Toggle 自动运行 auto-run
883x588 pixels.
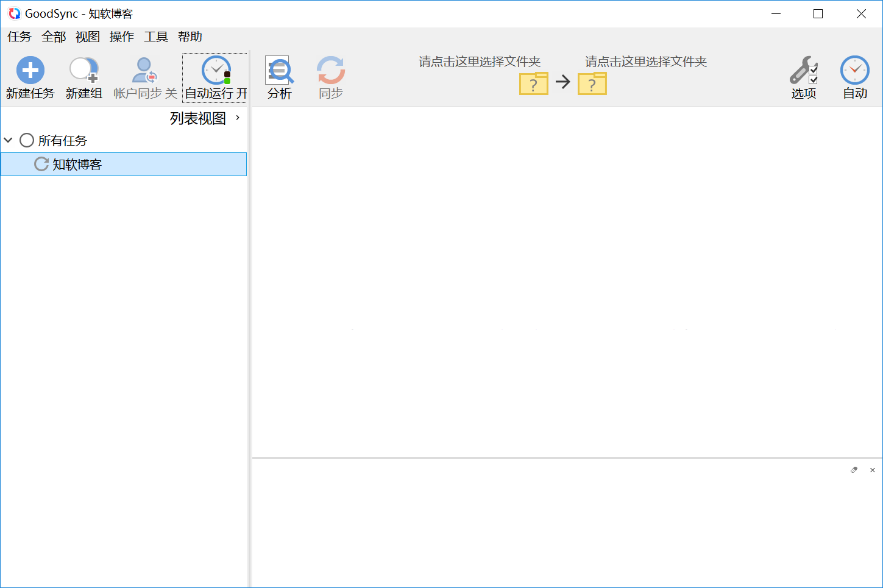coord(216,77)
